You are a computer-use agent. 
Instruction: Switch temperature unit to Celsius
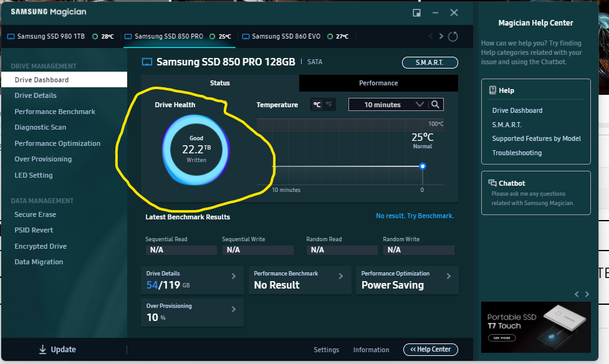(x=317, y=105)
